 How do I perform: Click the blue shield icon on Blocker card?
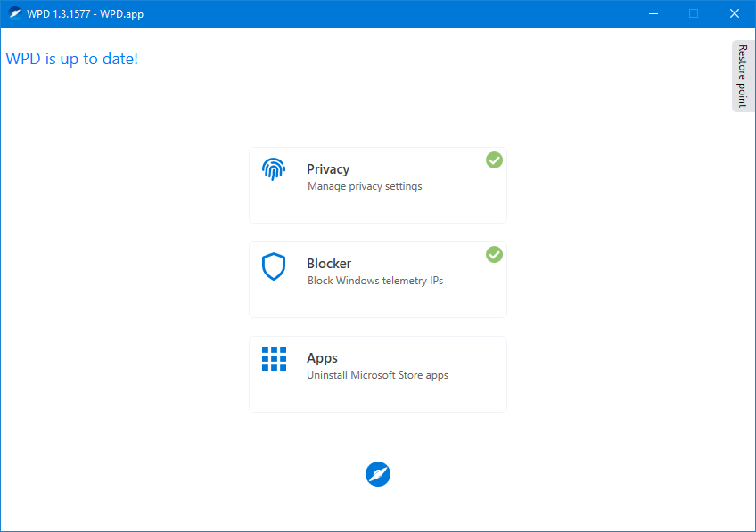274,266
